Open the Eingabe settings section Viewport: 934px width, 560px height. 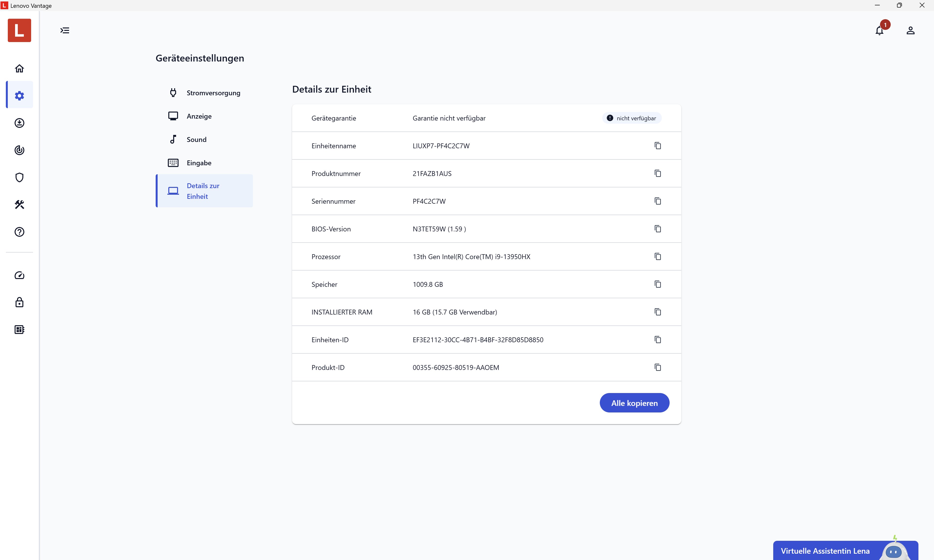[204, 163]
